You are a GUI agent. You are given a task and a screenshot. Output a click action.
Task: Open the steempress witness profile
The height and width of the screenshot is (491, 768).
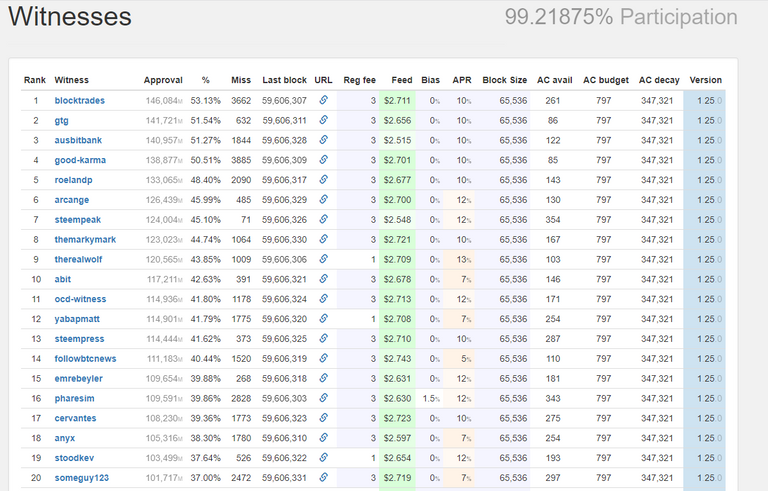point(79,339)
